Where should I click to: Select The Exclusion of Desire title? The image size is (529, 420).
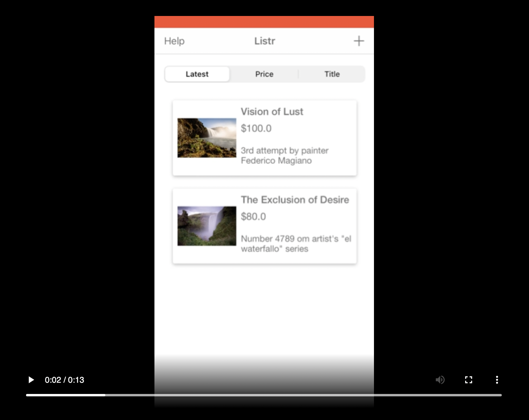[295, 200]
